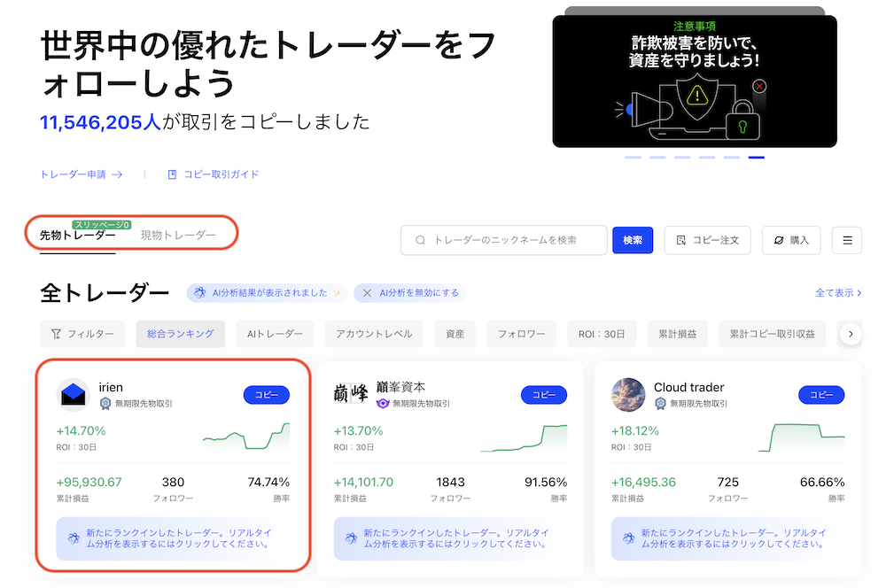Screen dimensions: 886x588
Task: Click the hamburger list menu icon
Action: 846,240
